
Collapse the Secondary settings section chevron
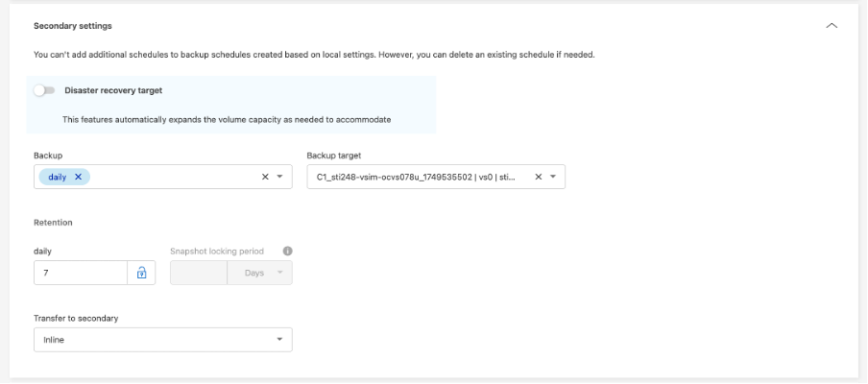pyautogui.click(x=832, y=26)
